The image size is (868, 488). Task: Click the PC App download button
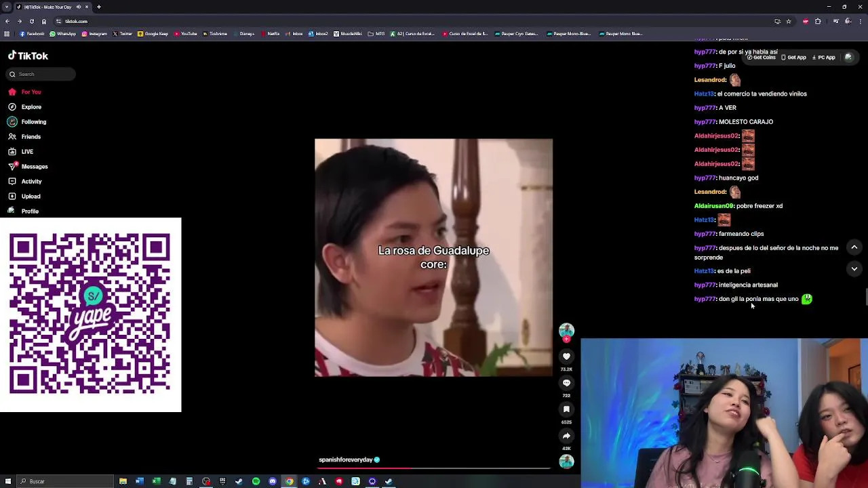[824, 58]
